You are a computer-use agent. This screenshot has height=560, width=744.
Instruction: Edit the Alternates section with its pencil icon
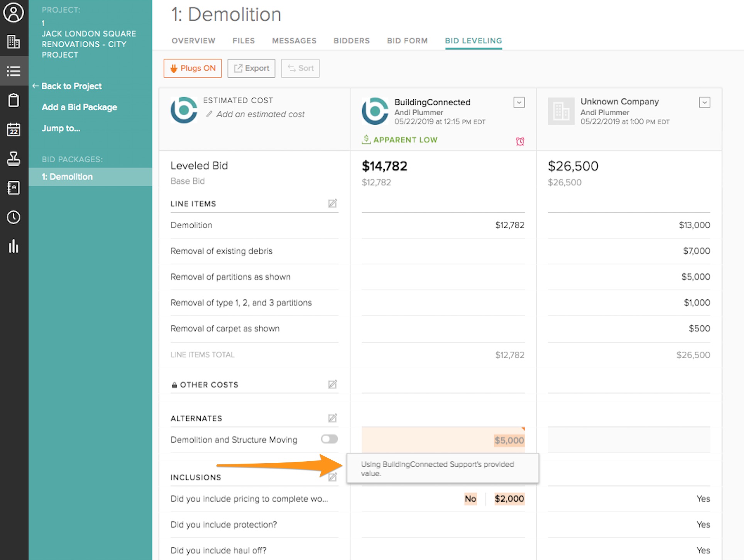click(332, 418)
